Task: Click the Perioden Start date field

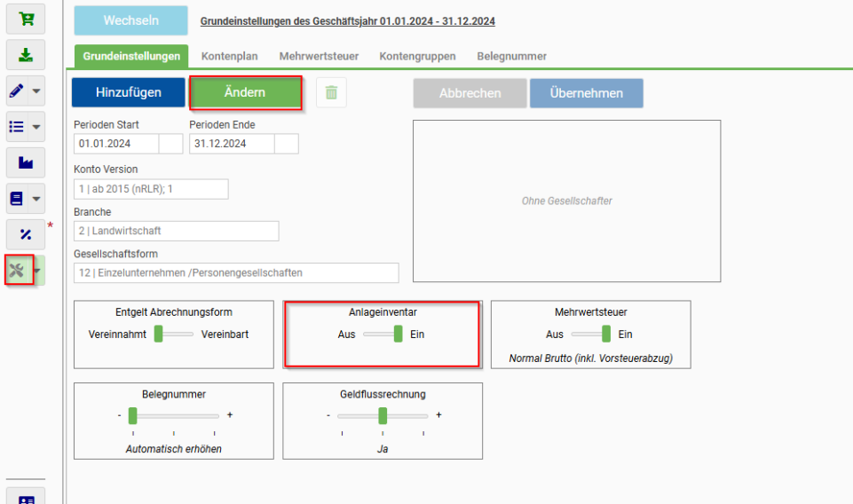Action: [x=116, y=144]
